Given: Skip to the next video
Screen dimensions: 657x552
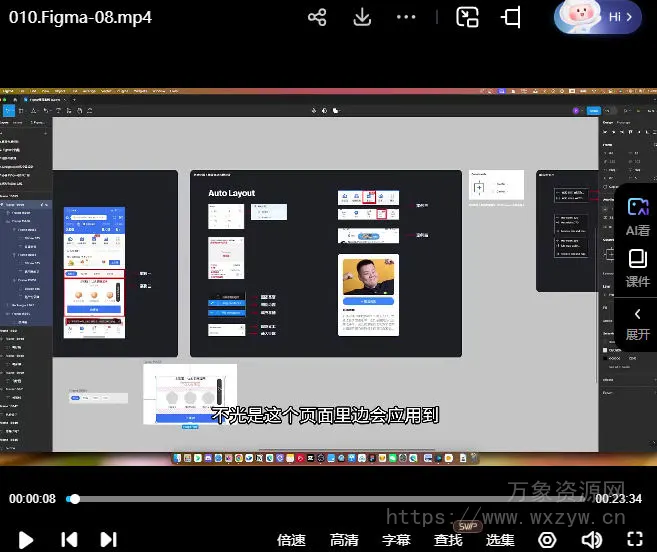Looking at the screenshot, I should pyautogui.click(x=108, y=539).
